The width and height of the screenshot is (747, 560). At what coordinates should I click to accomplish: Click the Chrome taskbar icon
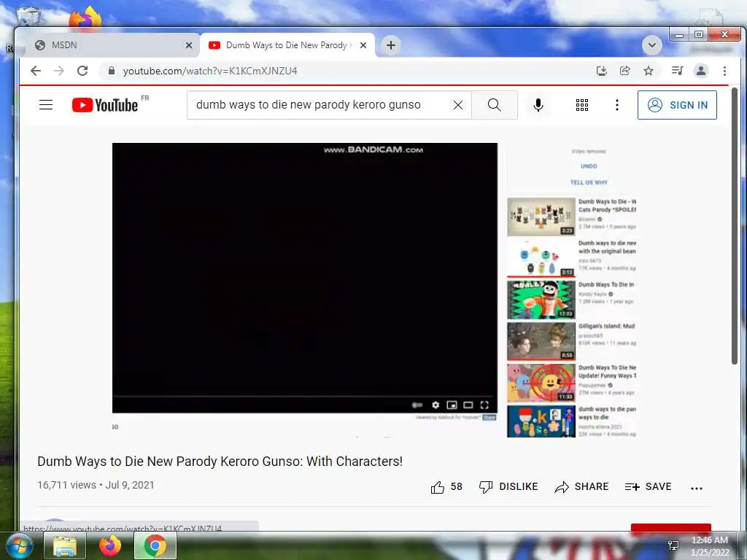(x=155, y=545)
